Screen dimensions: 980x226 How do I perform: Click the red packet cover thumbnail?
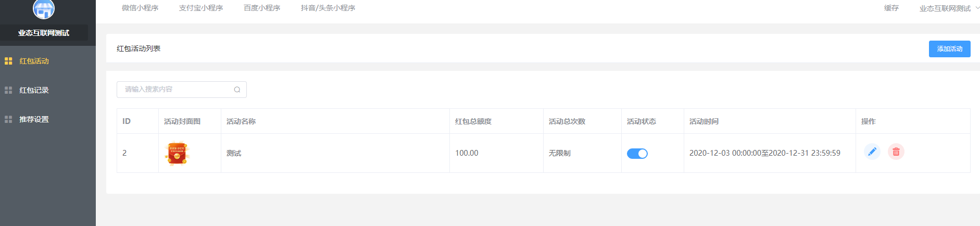(x=177, y=154)
